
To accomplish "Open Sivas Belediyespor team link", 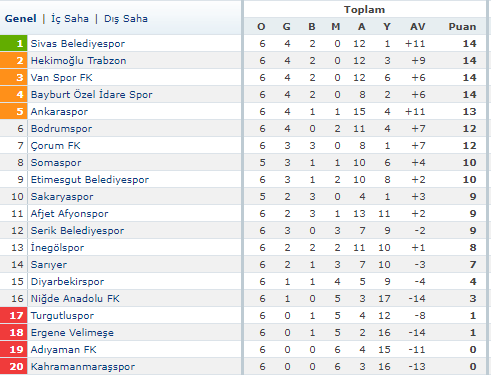I will [78, 44].
